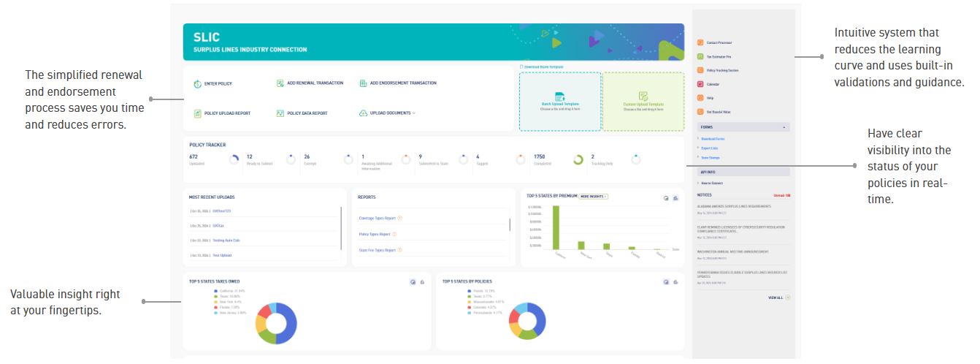The height and width of the screenshot is (364, 980).
Task: Open Tax Estimator Pro icon in sidebar
Action: 701,56
